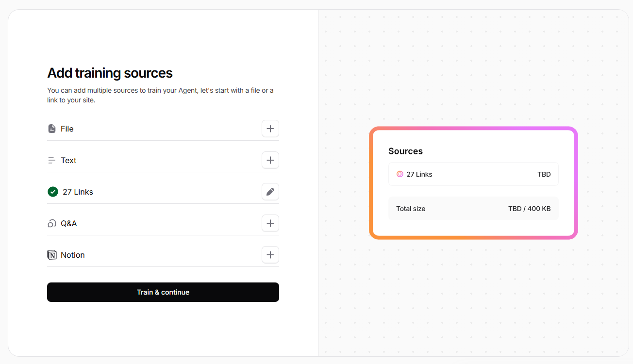Connect Notion using the plus button
Viewport: 633px width, 364px height.
click(x=270, y=255)
